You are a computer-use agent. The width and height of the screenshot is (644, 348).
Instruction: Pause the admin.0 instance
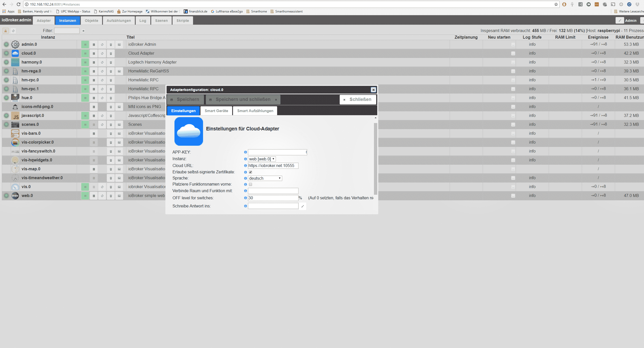85,44
